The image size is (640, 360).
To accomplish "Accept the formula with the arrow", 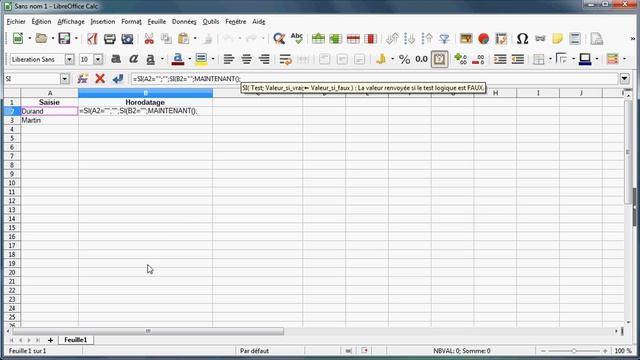I will coord(118,79).
